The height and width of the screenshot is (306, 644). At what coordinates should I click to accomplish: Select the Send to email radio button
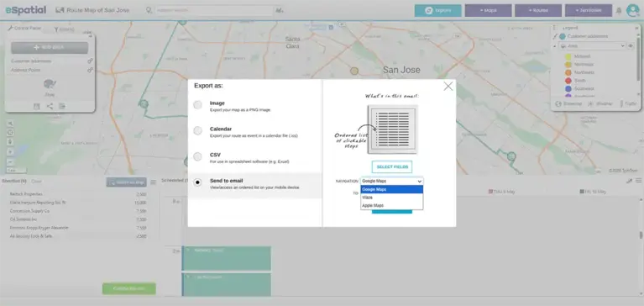pos(198,182)
